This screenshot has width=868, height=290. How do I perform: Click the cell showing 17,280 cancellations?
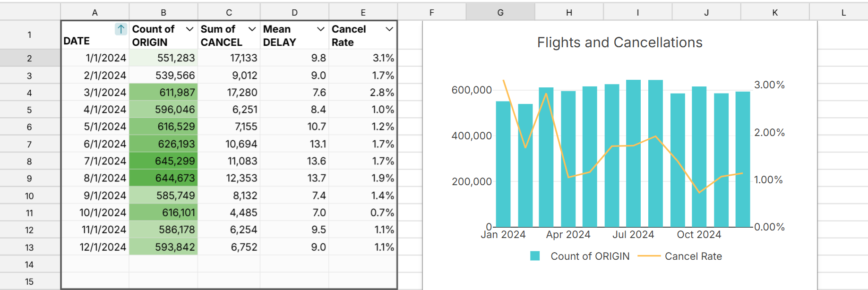(x=229, y=93)
